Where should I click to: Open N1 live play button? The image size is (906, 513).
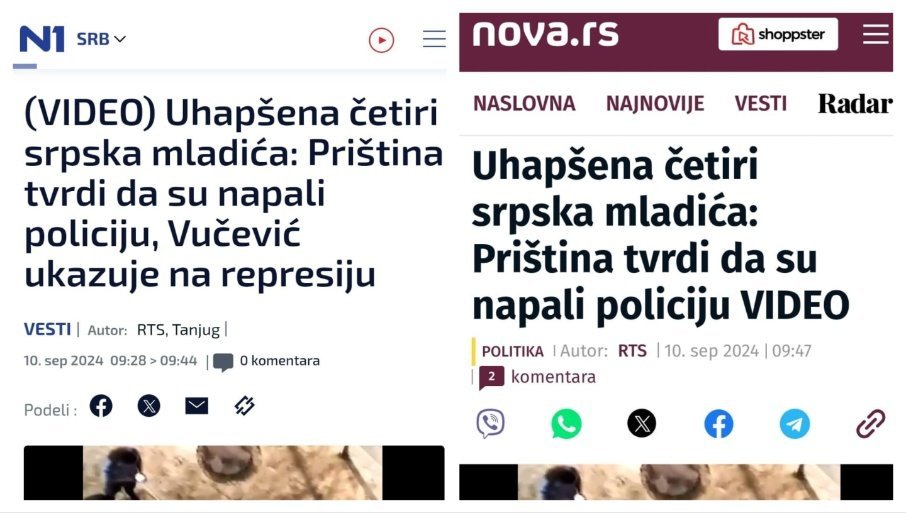[381, 40]
